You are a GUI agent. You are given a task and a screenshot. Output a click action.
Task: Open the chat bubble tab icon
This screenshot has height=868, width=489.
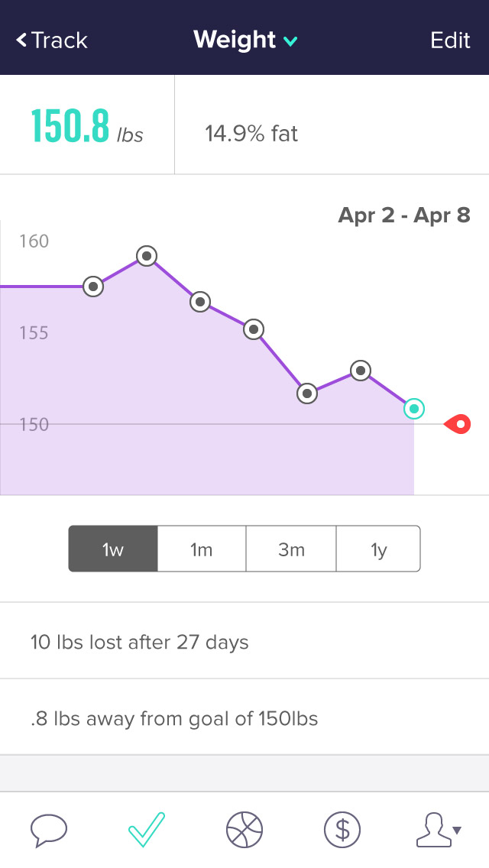click(x=49, y=831)
